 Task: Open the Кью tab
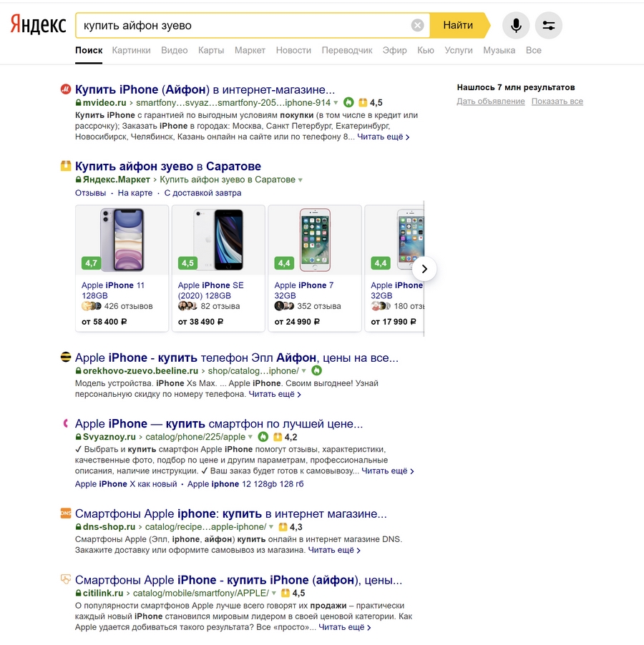(426, 50)
